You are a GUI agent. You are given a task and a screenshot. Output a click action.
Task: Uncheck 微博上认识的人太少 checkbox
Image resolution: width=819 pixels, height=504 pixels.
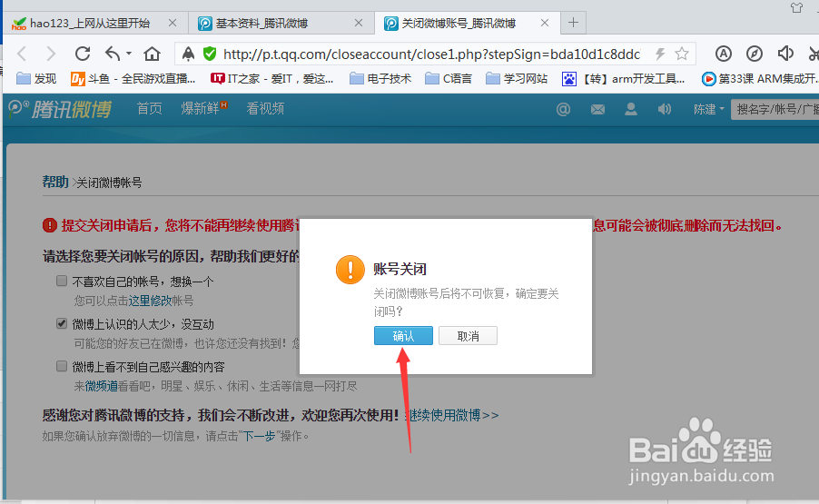pos(62,324)
